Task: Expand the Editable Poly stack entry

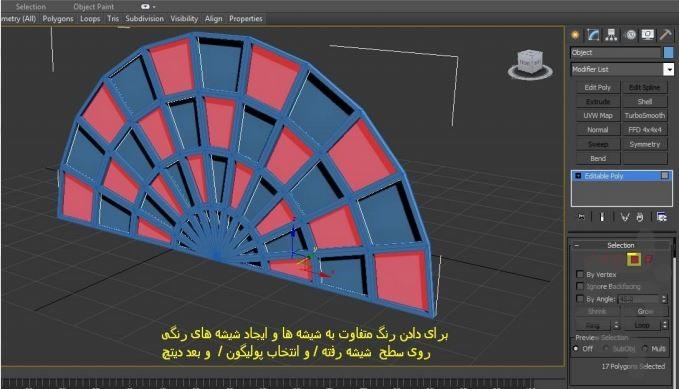Action: click(x=578, y=176)
